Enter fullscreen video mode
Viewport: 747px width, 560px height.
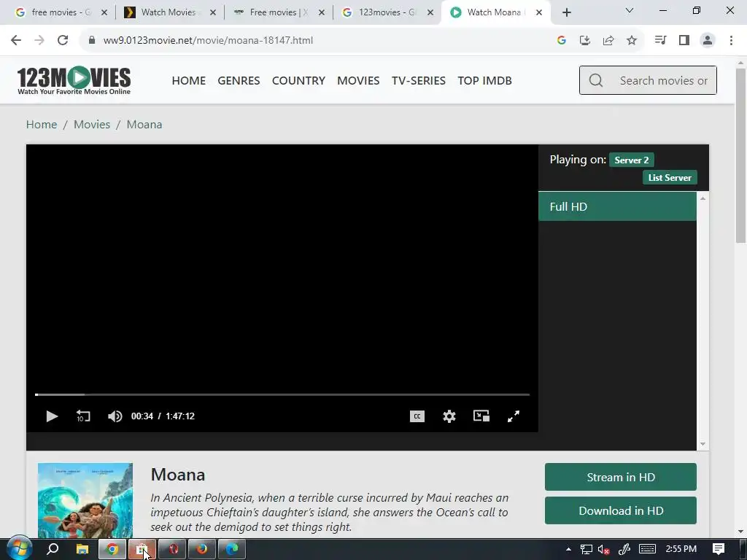514,416
